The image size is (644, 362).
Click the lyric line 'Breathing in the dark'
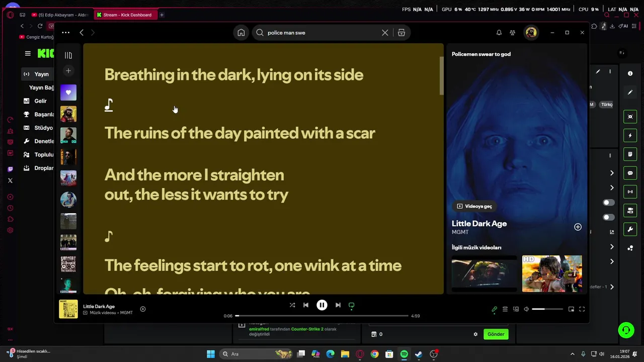(x=234, y=75)
